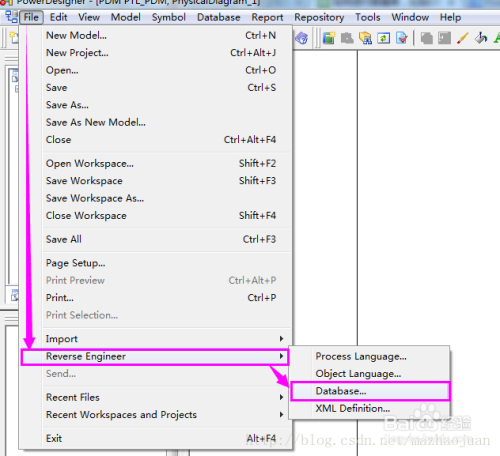Choose XML Definition... in submenu

point(370,408)
